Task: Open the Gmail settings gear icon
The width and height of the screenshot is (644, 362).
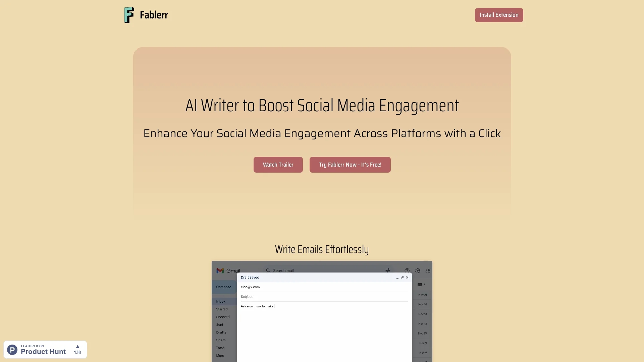Action: [418, 270]
